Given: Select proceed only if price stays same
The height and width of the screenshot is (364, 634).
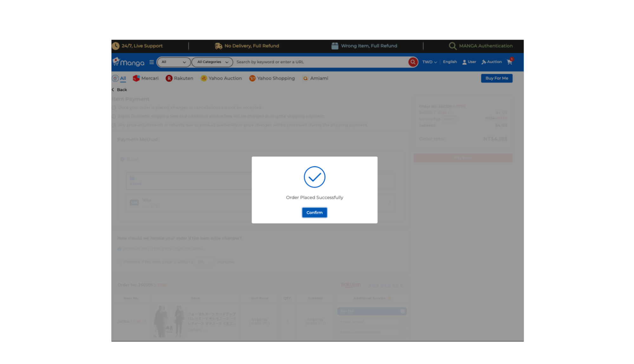Looking at the screenshot, I should click(120, 249).
